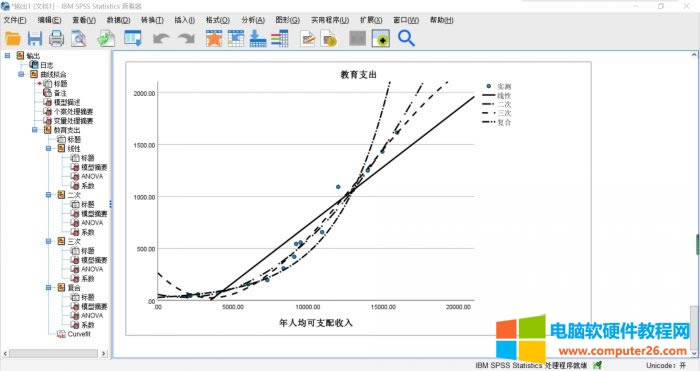700x371 pixels.
Task: Select the Curvefit item in outline
Action: [79, 334]
